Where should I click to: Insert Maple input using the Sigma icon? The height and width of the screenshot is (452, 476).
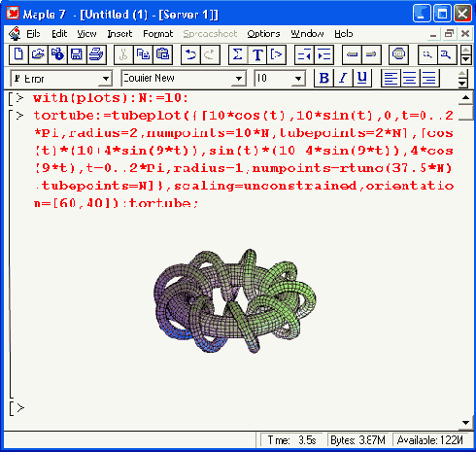[238, 54]
